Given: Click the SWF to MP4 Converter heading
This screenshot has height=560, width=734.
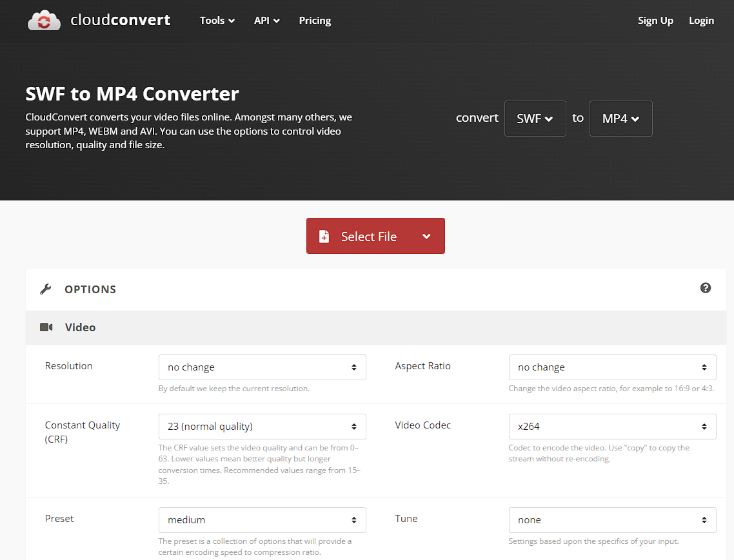Looking at the screenshot, I should coord(132,94).
